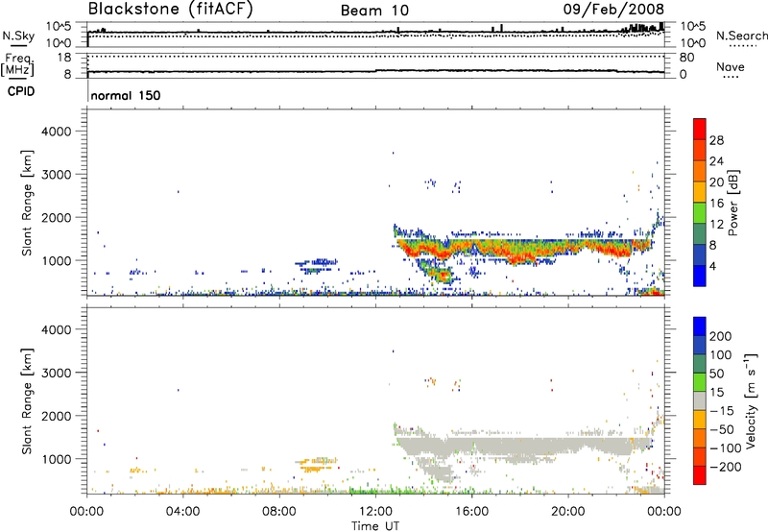The height and width of the screenshot is (532, 768).
Task: Click the N.Search legend label
Action: pyautogui.click(x=742, y=36)
